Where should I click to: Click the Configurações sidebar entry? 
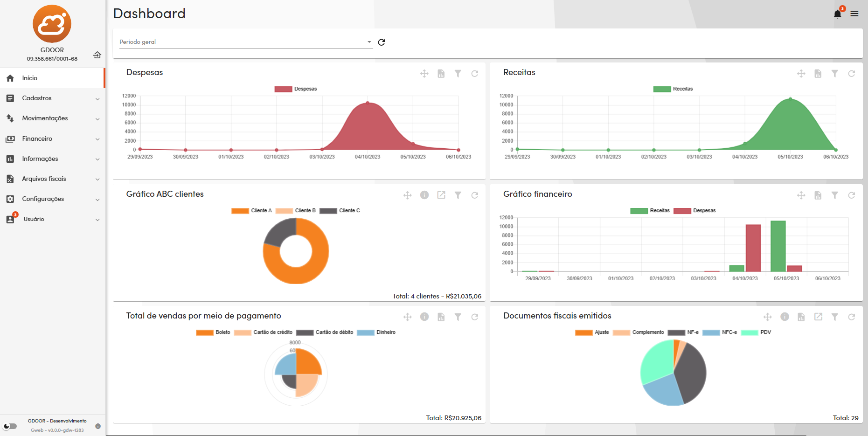[x=52, y=199]
